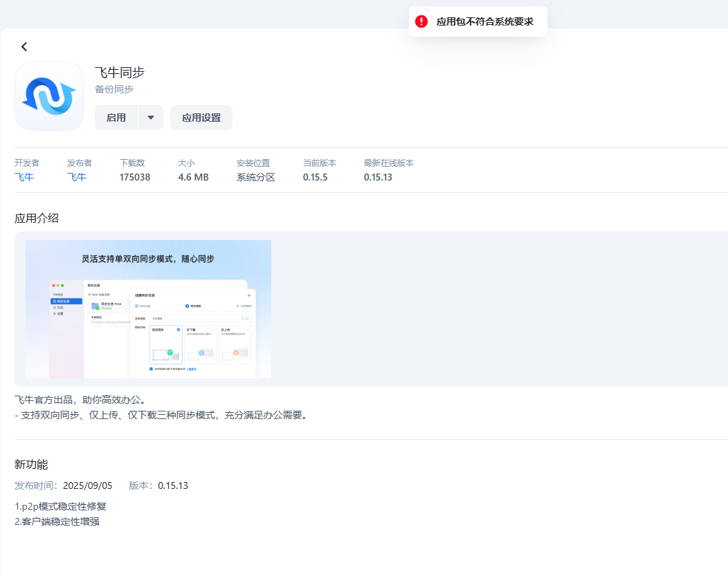Click the 1.p2p模式稳定性修复 changelog line
728x574 pixels.
tap(60, 506)
